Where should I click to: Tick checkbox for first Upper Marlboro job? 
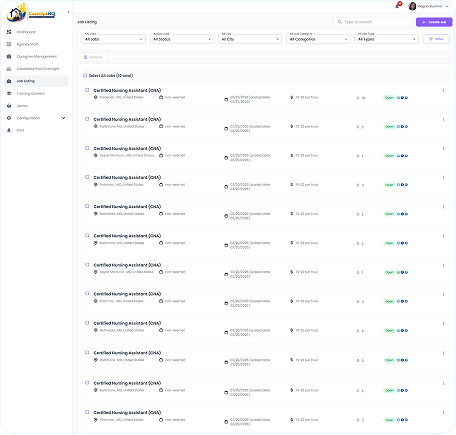pyautogui.click(x=87, y=148)
